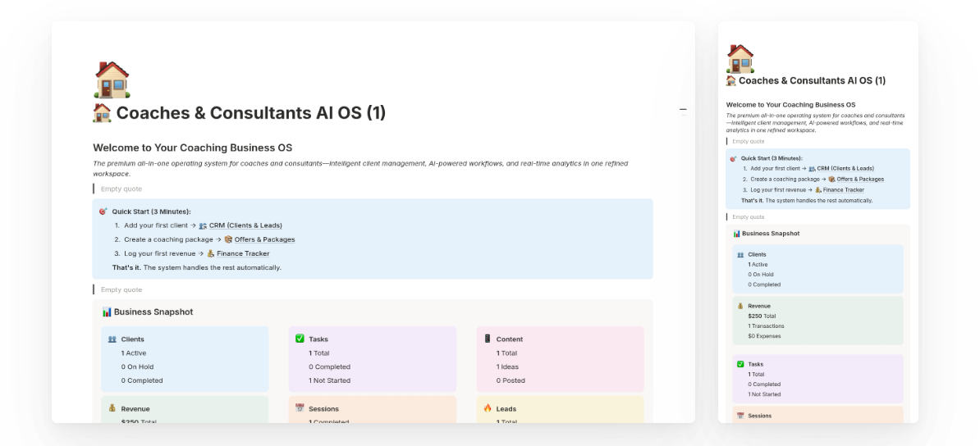The height and width of the screenshot is (446, 980).
Task: Open the Finance Tracker link in wide preview
Action: tap(242, 253)
